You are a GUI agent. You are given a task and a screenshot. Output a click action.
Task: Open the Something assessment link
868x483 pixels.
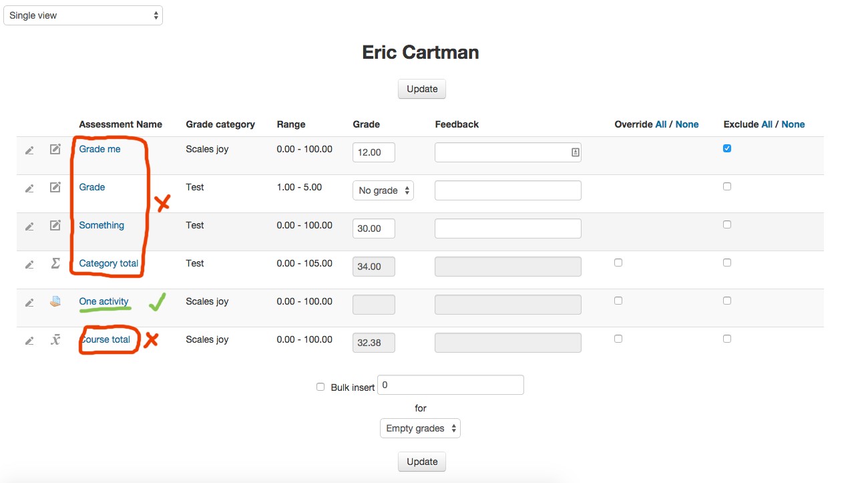(101, 225)
